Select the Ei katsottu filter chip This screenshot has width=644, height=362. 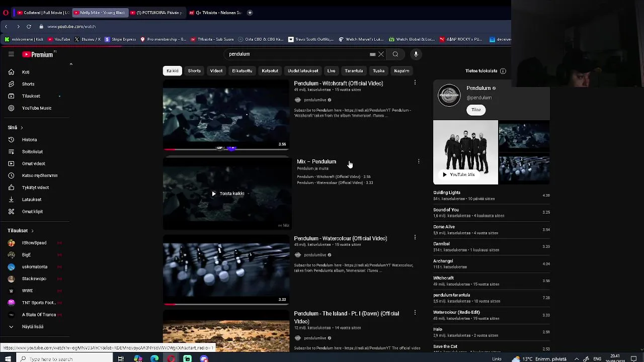pyautogui.click(x=242, y=71)
